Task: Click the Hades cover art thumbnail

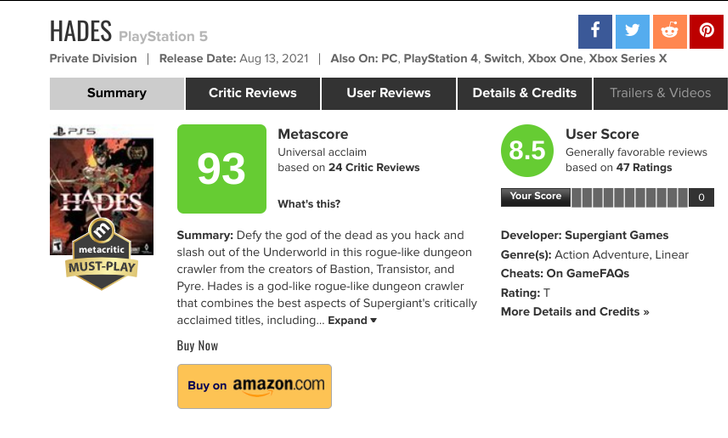Action: (x=101, y=190)
